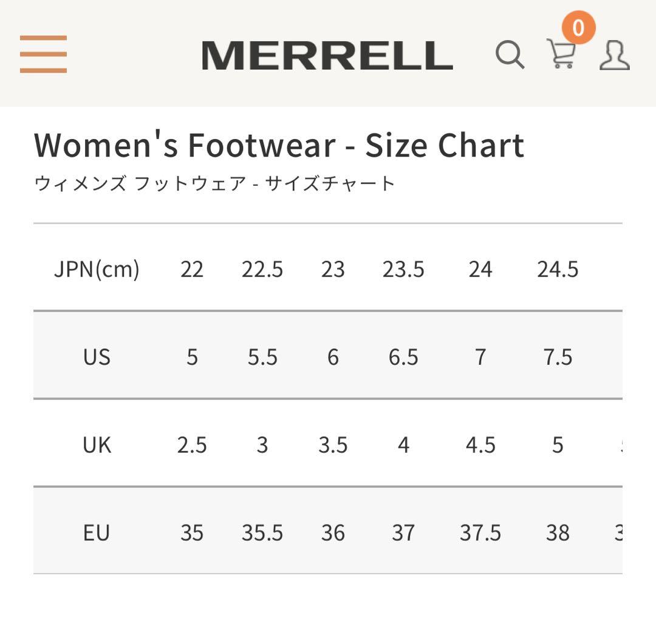This screenshot has height=644, width=656.
Task: Click US size 7 cell
Action: pyautogui.click(x=480, y=358)
